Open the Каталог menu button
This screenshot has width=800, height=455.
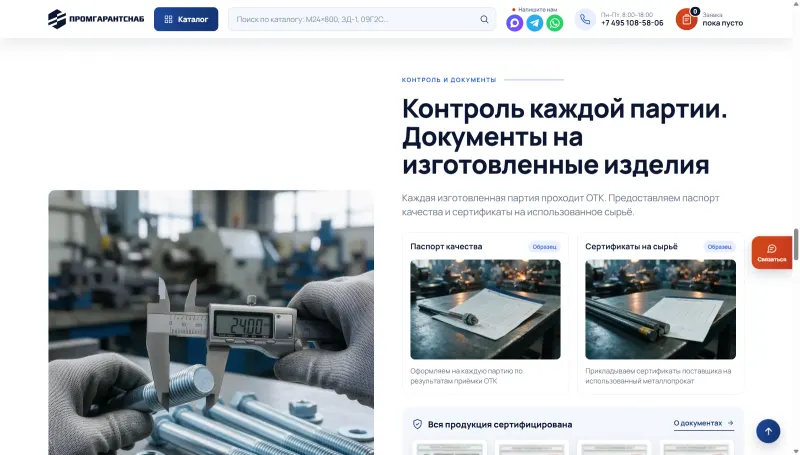point(186,19)
